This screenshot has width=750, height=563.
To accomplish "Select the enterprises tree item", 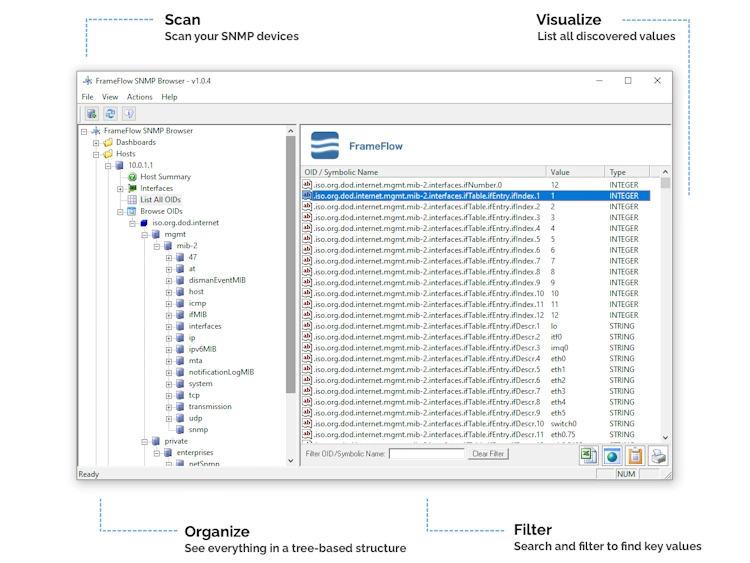I will pos(195,453).
